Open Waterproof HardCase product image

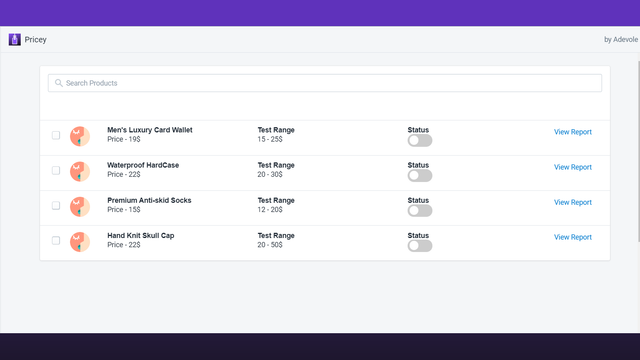tap(80, 171)
